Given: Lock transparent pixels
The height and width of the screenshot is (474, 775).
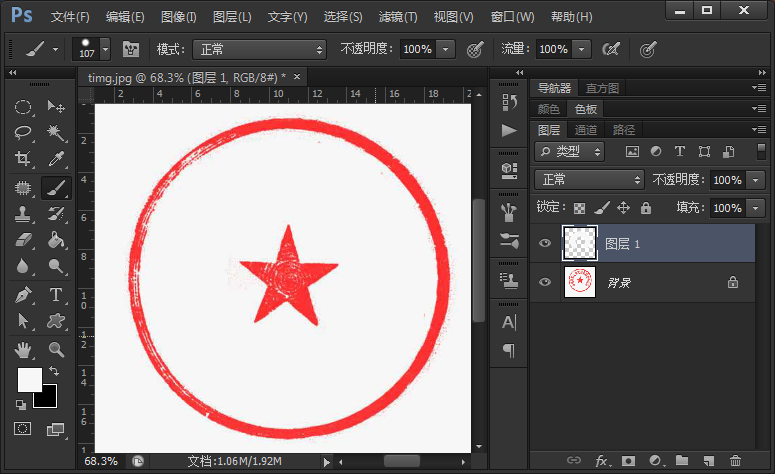Looking at the screenshot, I should click(579, 208).
